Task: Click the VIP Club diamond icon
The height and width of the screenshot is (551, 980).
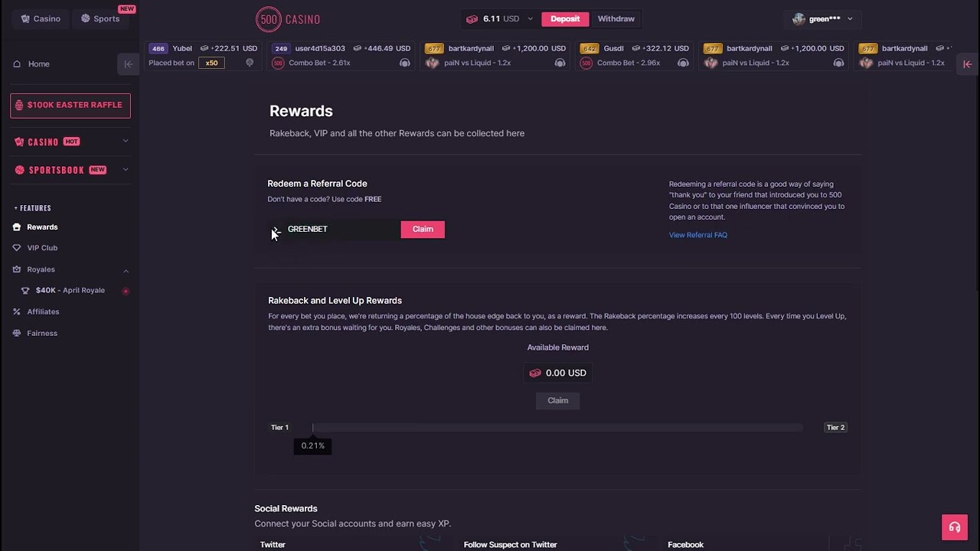Action: point(17,248)
